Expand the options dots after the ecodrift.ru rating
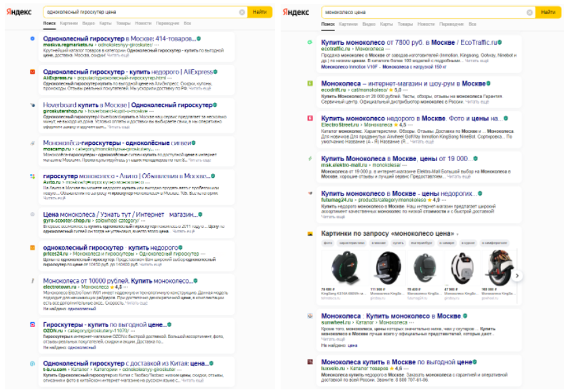The width and height of the screenshot is (568, 392). [405, 90]
